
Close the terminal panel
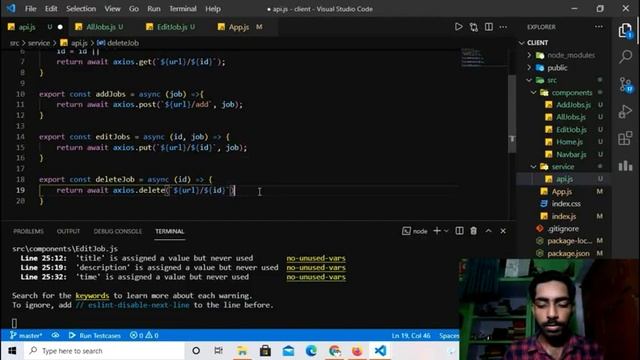[503, 231]
